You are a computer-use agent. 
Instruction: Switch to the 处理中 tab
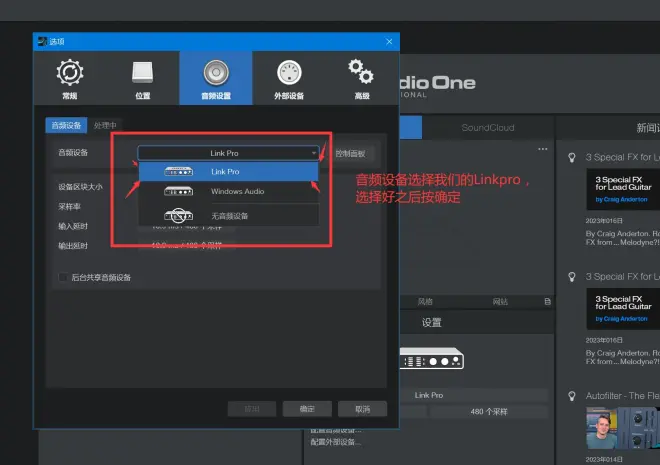point(105,125)
